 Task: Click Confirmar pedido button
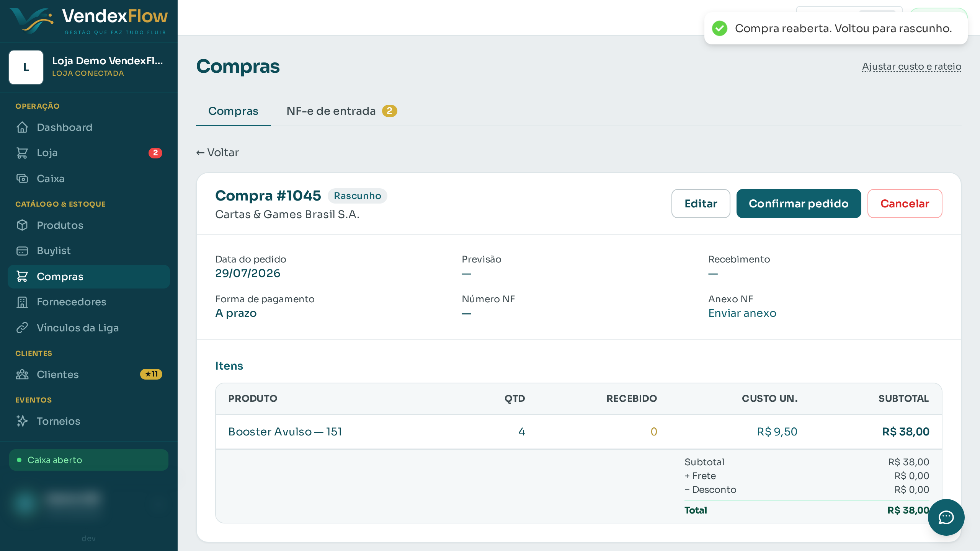click(799, 204)
